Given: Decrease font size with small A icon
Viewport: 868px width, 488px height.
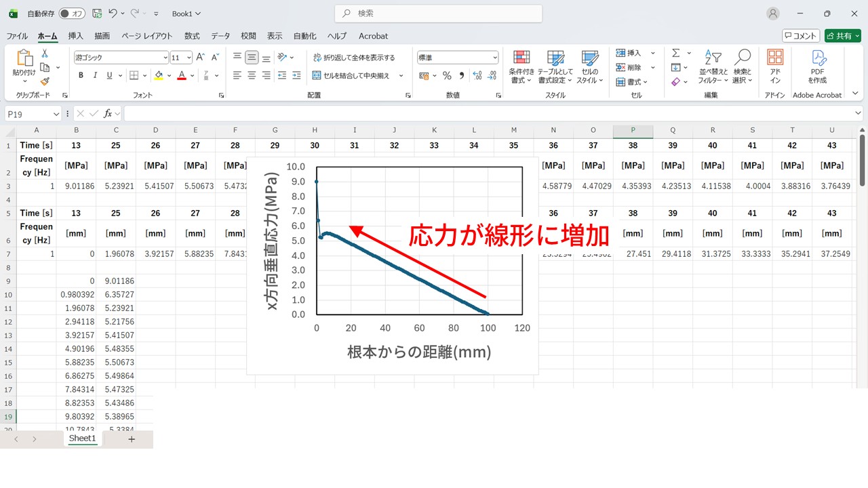Looking at the screenshot, I should (215, 58).
